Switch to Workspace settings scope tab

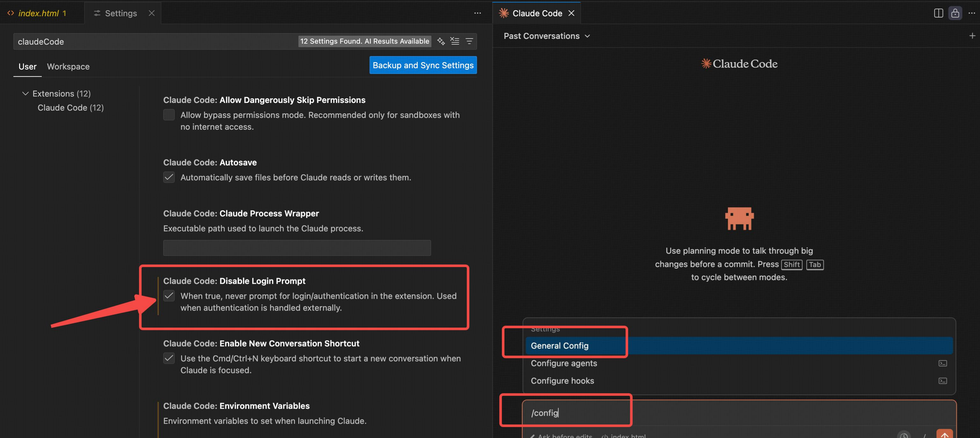68,67
